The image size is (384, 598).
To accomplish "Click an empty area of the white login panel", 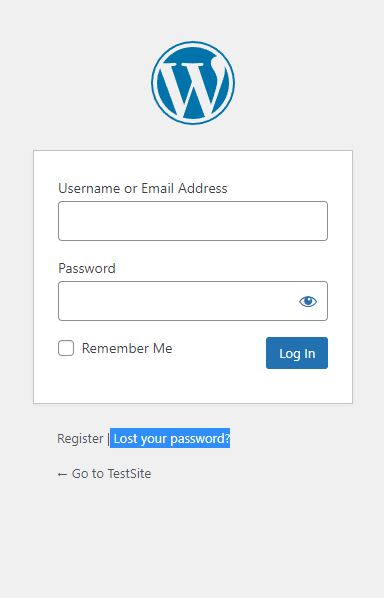I will [x=193, y=386].
